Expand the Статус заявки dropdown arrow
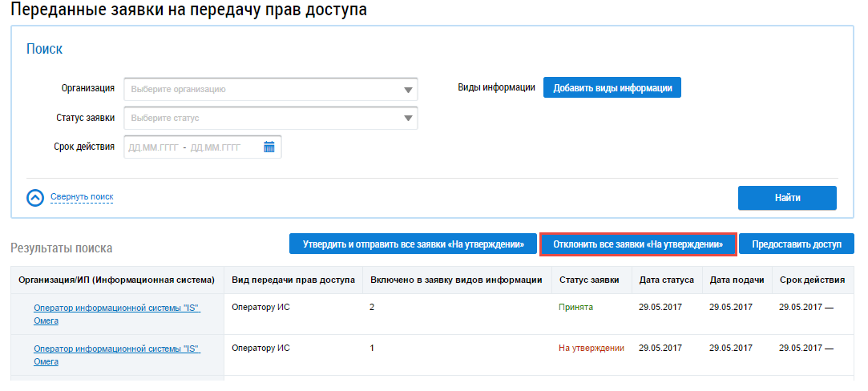The height and width of the screenshot is (391, 868). coord(409,119)
